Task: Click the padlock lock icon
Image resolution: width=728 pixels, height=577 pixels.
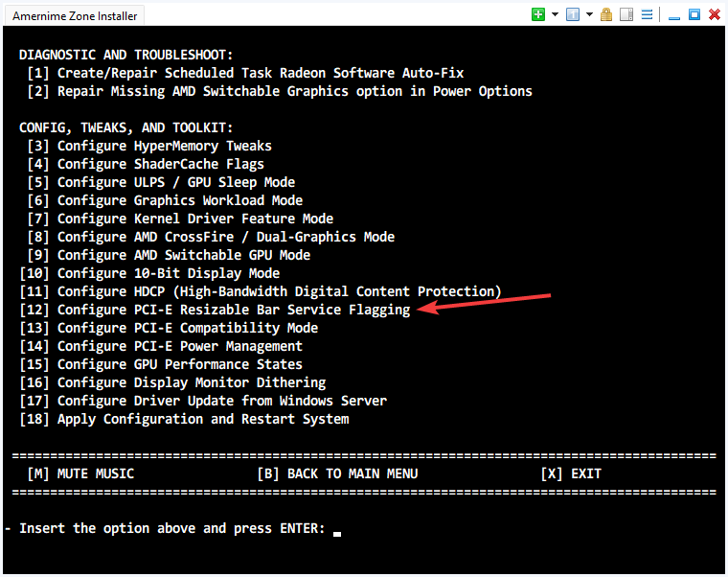Action: [606, 14]
